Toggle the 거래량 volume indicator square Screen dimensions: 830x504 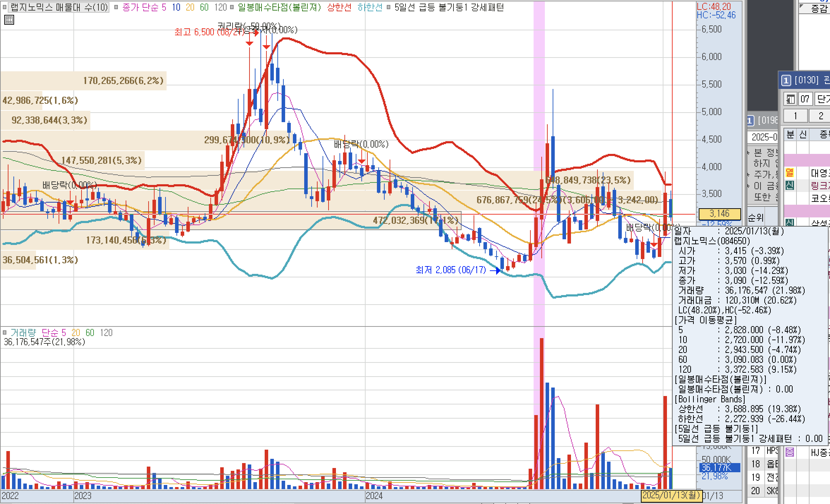[5, 332]
